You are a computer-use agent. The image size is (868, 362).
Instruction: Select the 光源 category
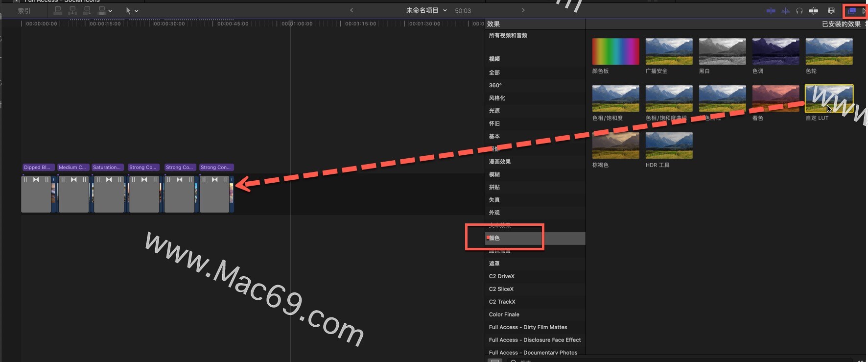tap(535, 111)
